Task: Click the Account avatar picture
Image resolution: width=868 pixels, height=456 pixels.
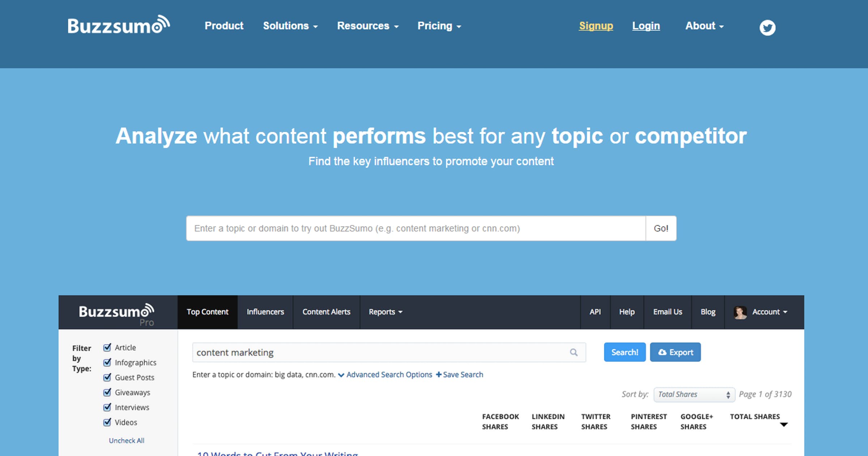Action: [740, 312]
